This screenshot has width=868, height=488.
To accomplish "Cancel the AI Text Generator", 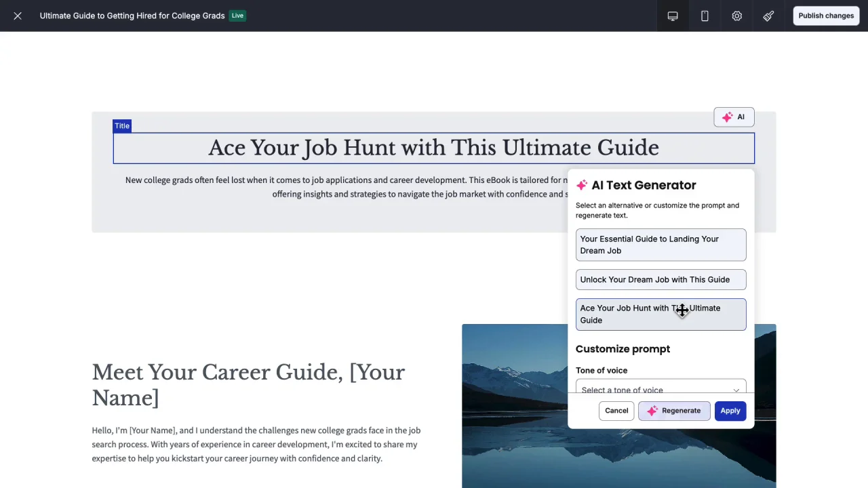I will [x=616, y=410].
